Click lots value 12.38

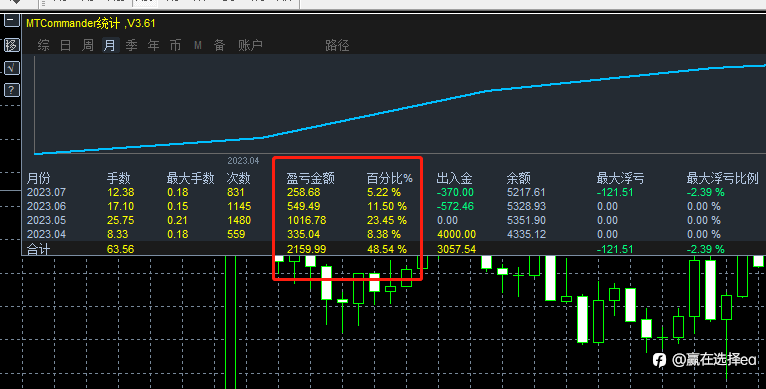coord(121,193)
